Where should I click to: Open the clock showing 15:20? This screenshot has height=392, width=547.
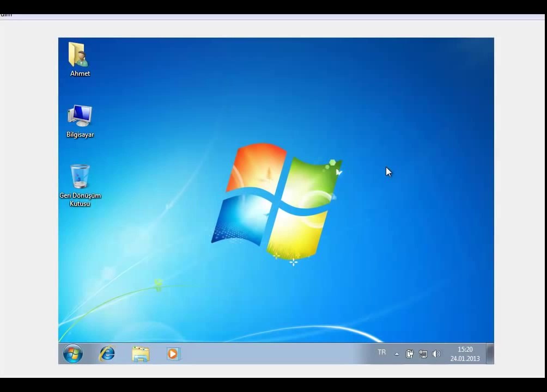tap(465, 350)
